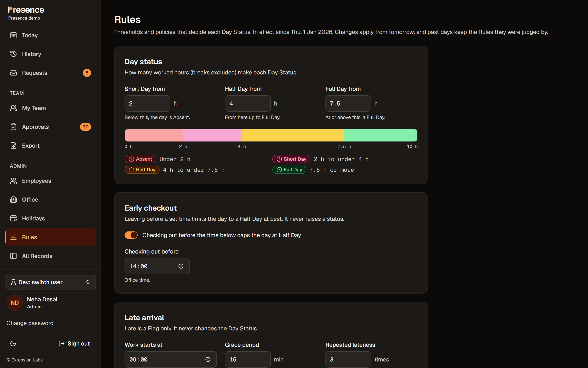Click the Extension Labs copyright text

[24, 360]
